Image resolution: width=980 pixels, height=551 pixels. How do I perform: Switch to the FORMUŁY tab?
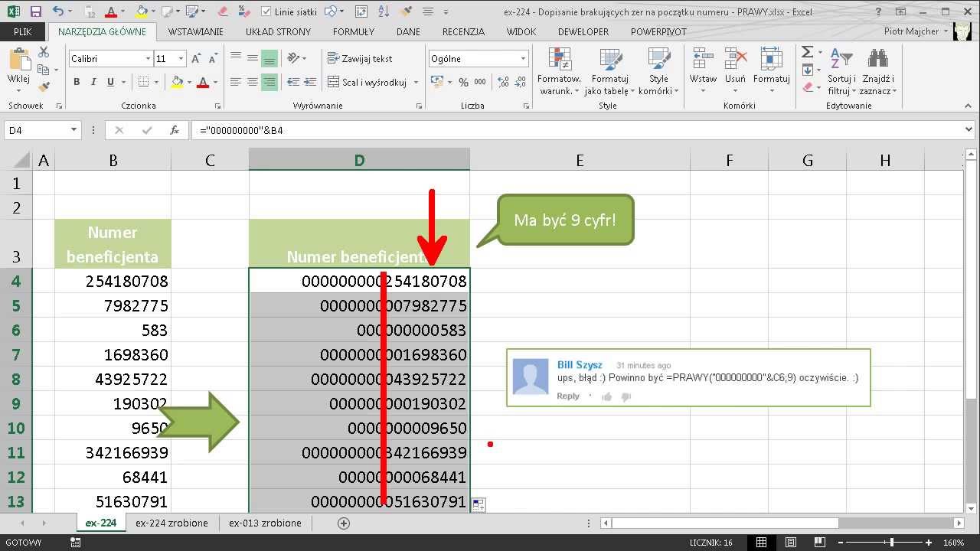coord(354,31)
